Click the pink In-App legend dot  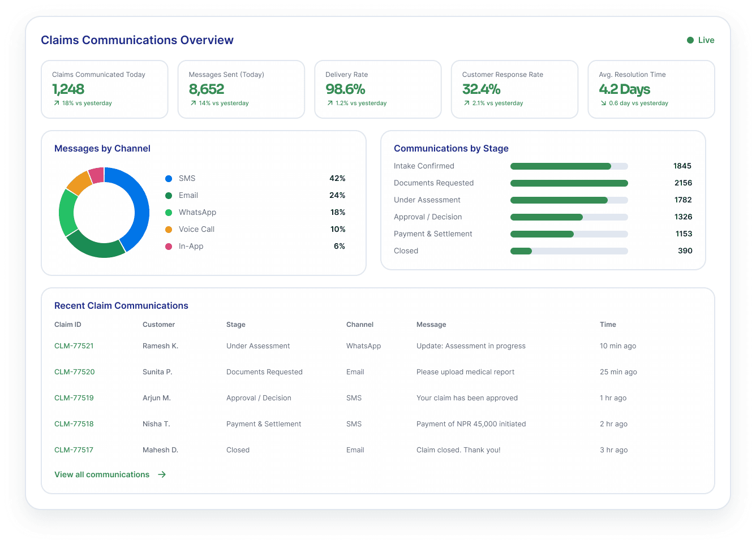[169, 247]
